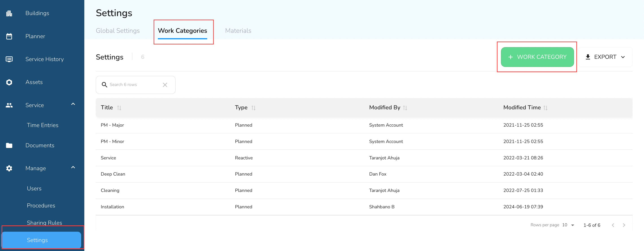Select the Service row with Reactive type
Viewport: 644px width, 251px height.
pos(364,158)
